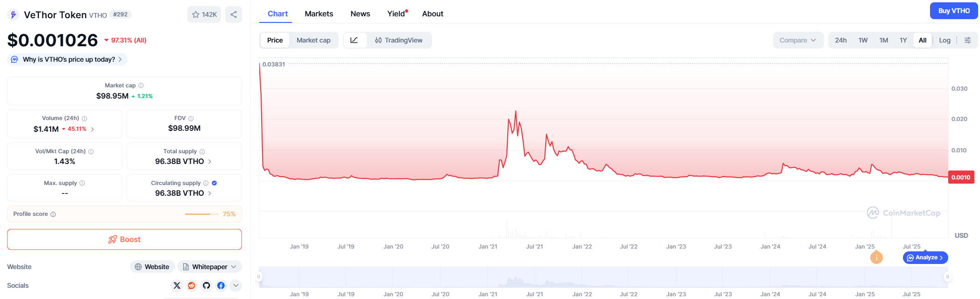This screenshot has height=299, width=980.
Task: Click the 0.0010 current price label
Action: (961, 178)
